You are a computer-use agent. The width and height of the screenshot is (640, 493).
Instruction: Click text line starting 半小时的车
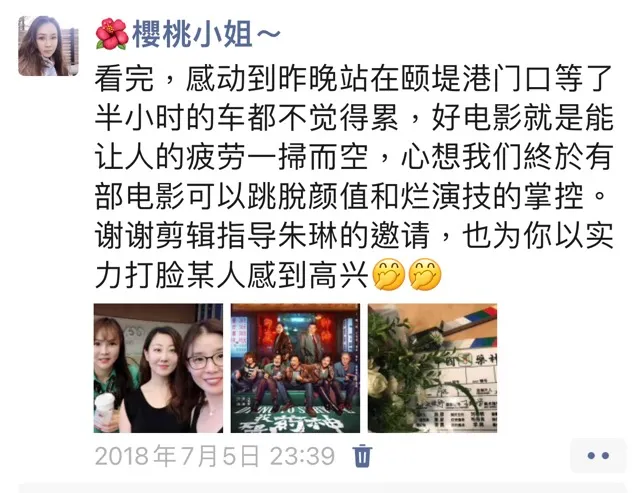pyautogui.click(x=354, y=118)
